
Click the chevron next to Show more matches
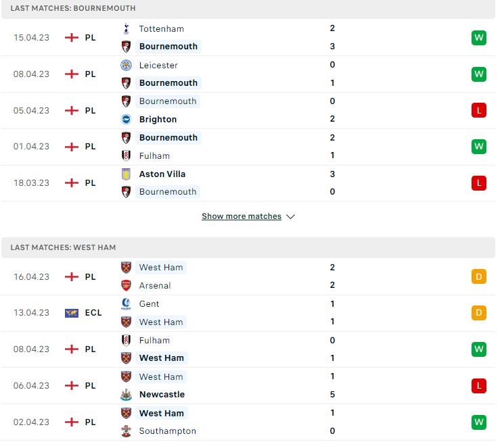291,217
